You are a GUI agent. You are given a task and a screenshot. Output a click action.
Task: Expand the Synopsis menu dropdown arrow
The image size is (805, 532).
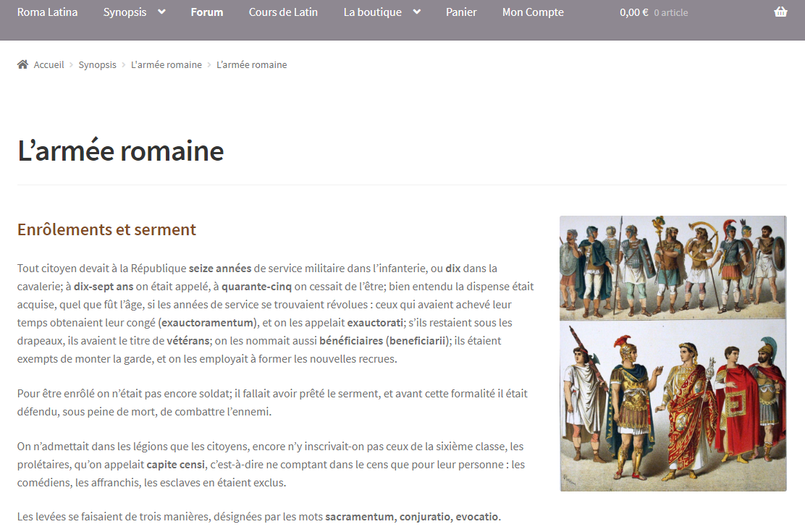(161, 12)
